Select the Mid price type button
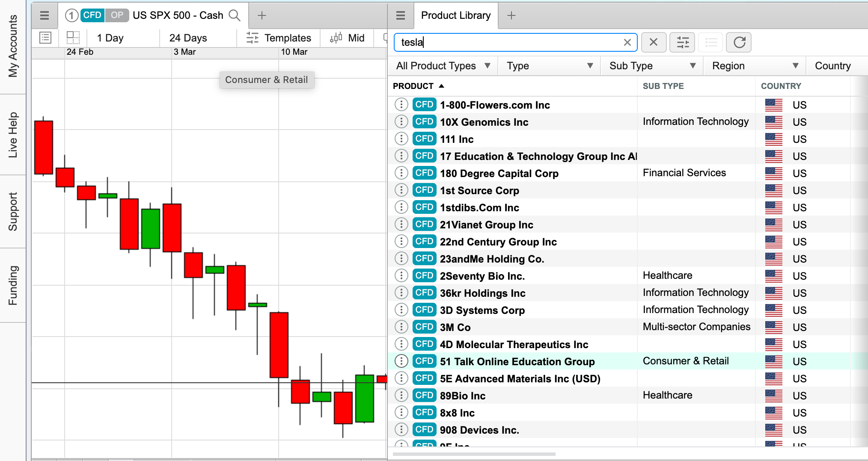868x461 pixels. (347, 38)
